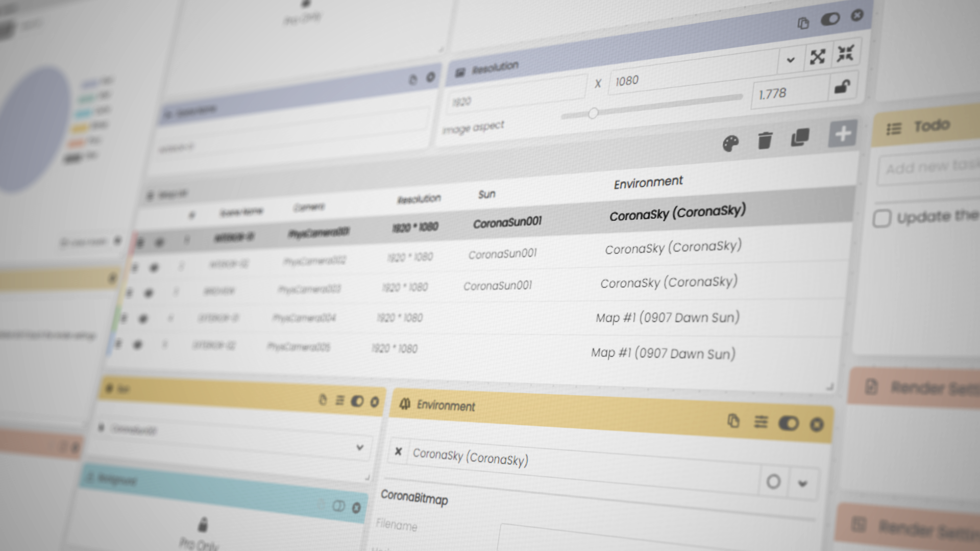Screen dimensions: 980x551
Task: Open the list options icon in the Environment header
Action: coord(761,422)
